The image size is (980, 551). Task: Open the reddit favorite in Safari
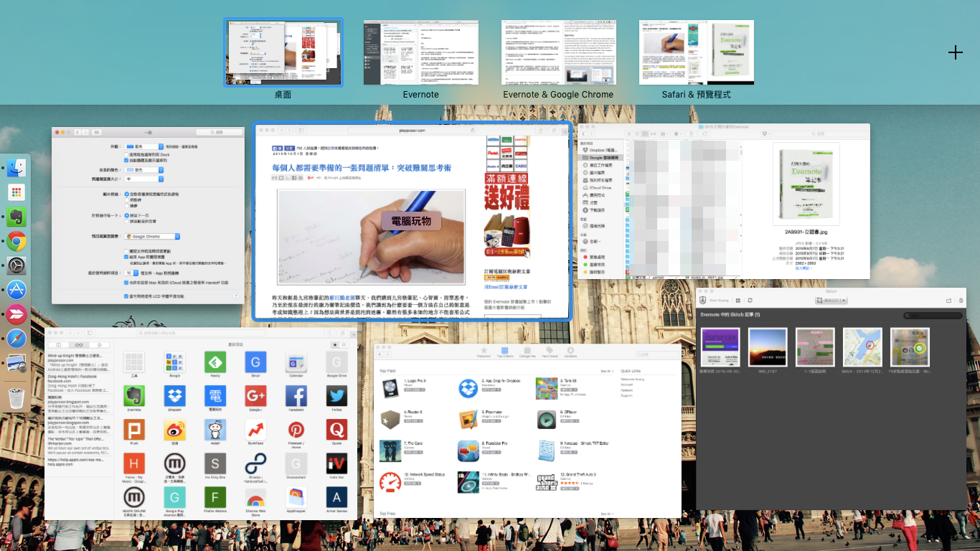(215, 430)
